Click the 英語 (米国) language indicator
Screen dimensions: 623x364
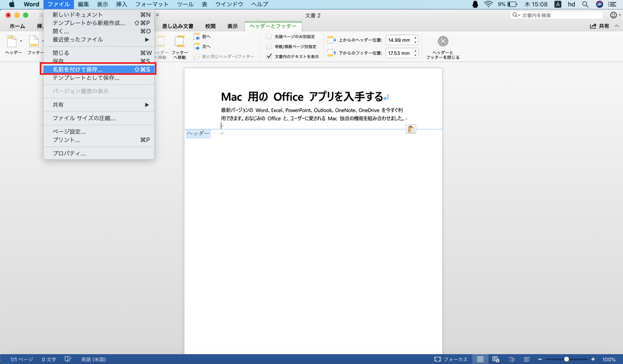[x=93, y=359]
